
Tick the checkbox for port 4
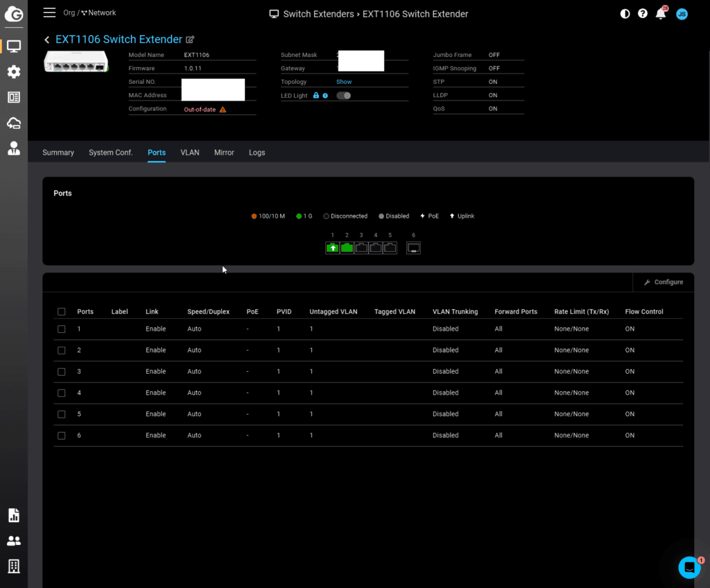[x=62, y=393]
